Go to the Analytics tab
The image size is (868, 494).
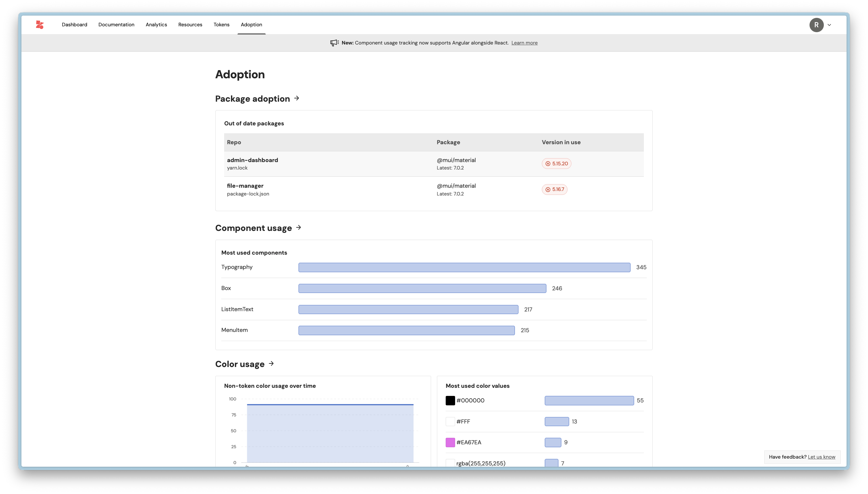coord(156,25)
